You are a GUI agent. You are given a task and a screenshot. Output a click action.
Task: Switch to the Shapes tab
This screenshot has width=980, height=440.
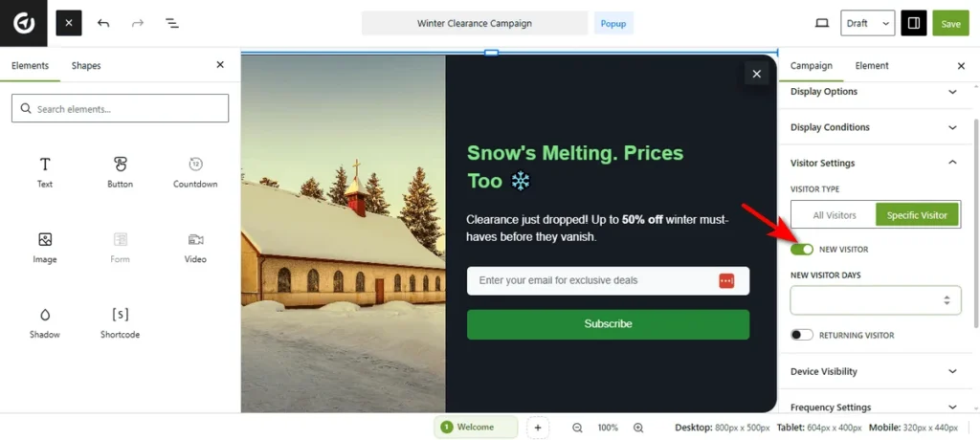pyautogui.click(x=85, y=66)
